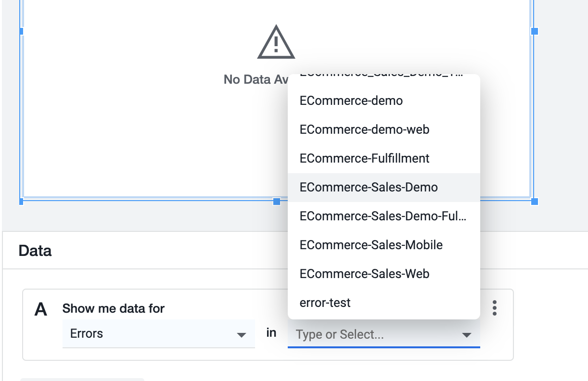
Task: Click the right-middle chart resize handle
Action: pyautogui.click(x=535, y=31)
